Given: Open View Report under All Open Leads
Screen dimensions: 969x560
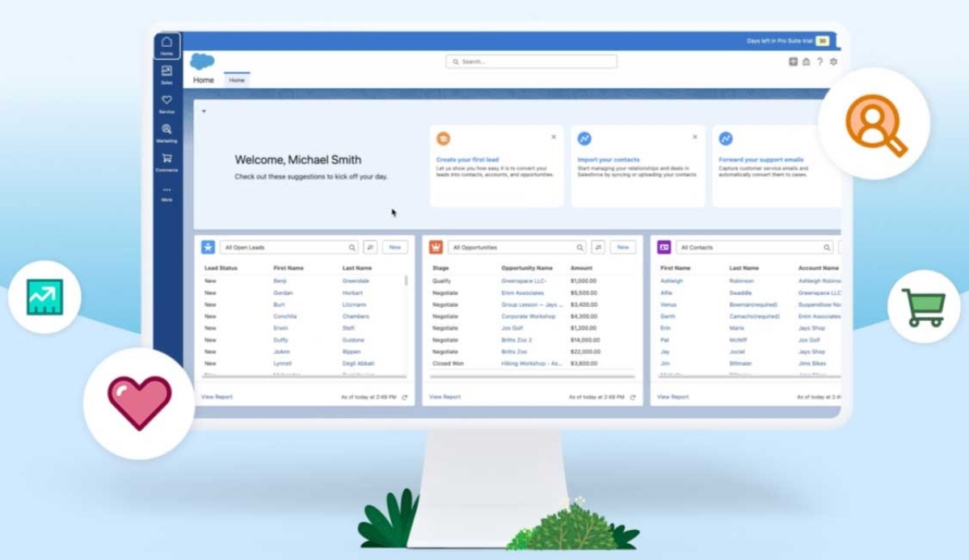Looking at the screenshot, I should coord(215,397).
